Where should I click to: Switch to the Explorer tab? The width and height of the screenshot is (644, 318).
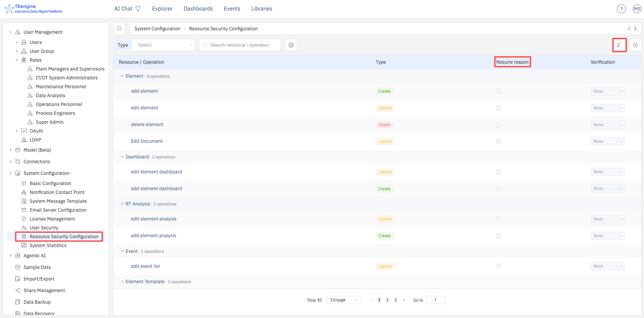point(162,9)
